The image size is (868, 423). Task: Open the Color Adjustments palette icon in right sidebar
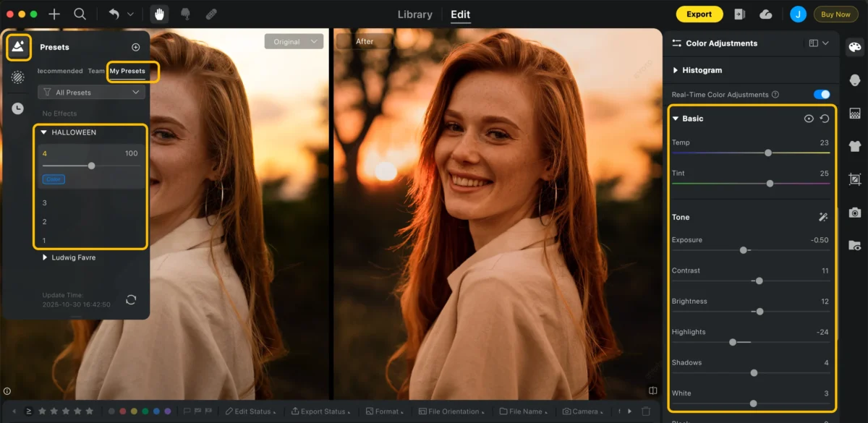pyautogui.click(x=855, y=48)
